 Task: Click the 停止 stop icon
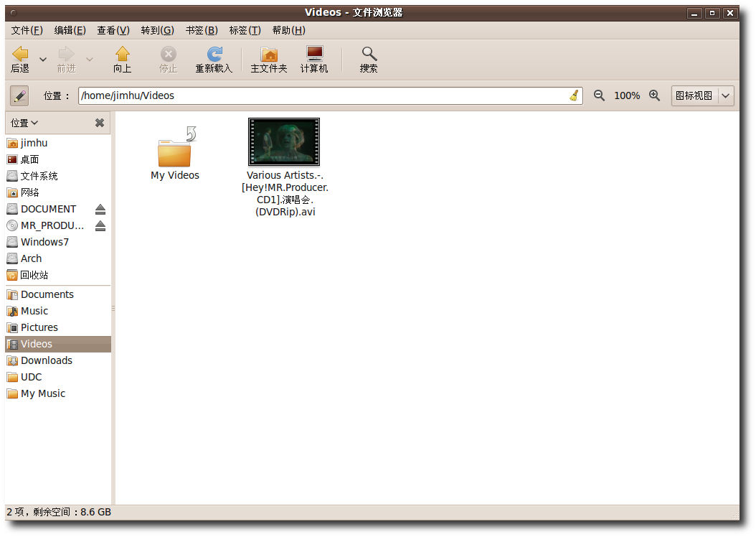(169, 54)
